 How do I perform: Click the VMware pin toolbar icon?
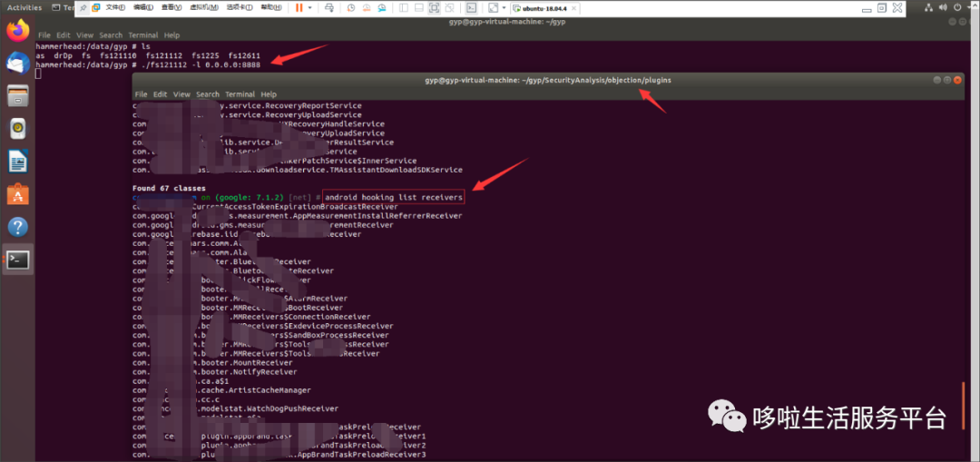pyautogui.click(x=83, y=7)
